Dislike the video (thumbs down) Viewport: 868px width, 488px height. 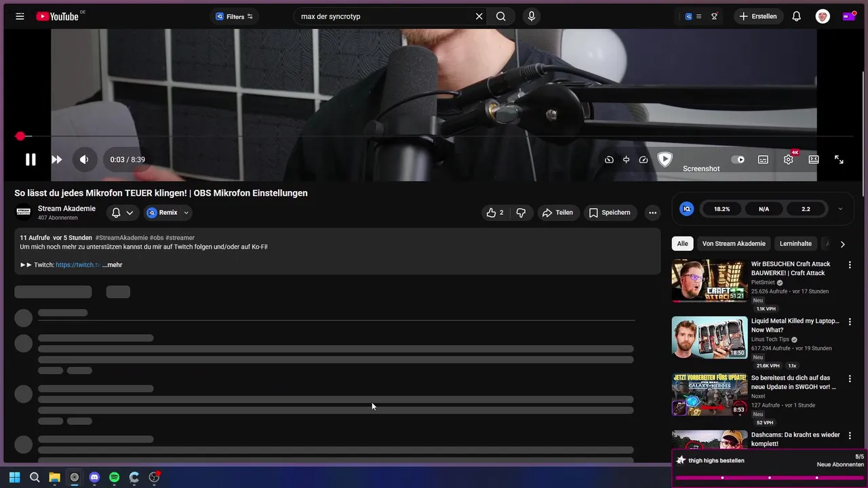point(521,212)
